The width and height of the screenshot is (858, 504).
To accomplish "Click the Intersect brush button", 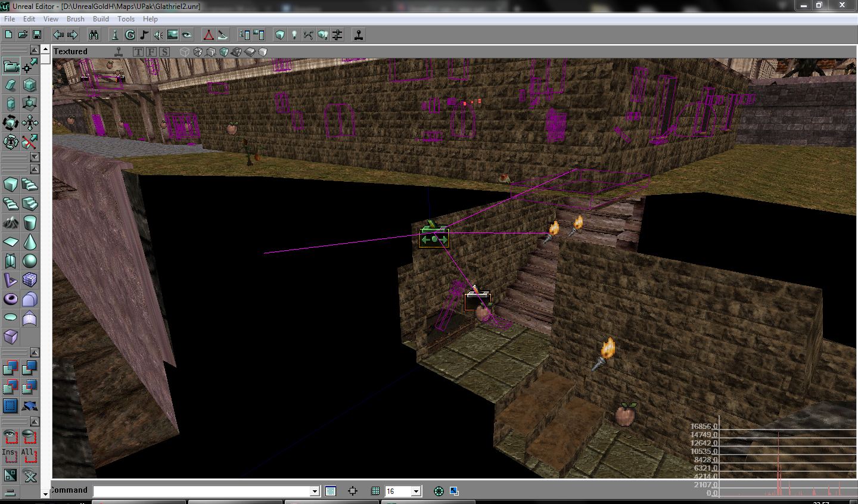I will [x=11, y=387].
